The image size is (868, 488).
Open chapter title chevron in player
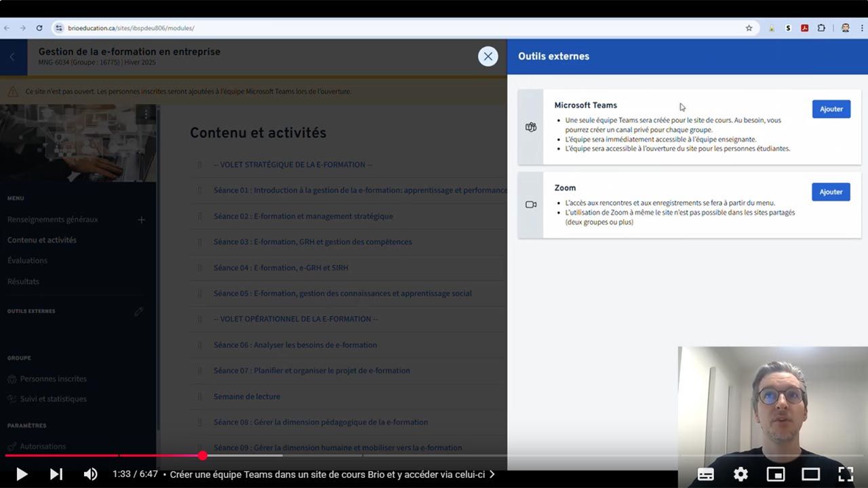click(492, 474)
